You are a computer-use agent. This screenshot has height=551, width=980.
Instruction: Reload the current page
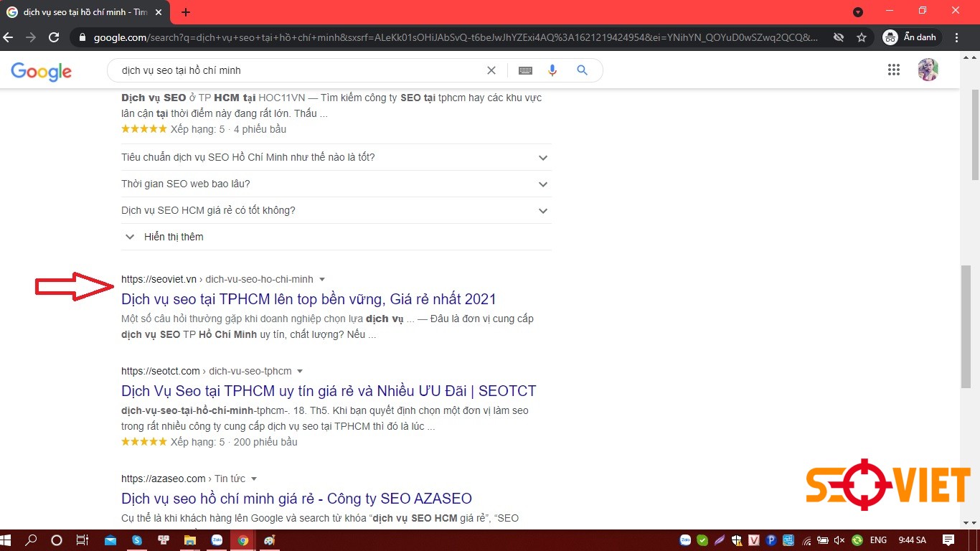(54, 37)
